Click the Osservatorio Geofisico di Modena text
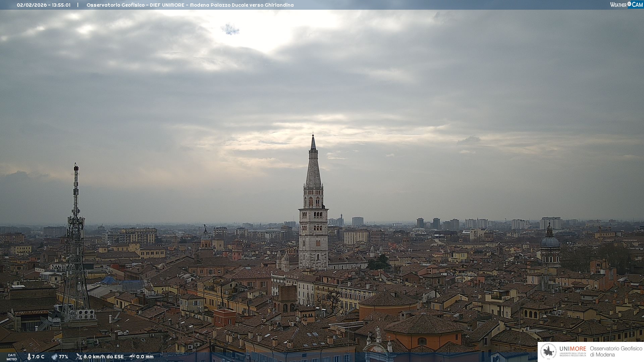The height and width of the screenshot is (362, 644). 616,351
